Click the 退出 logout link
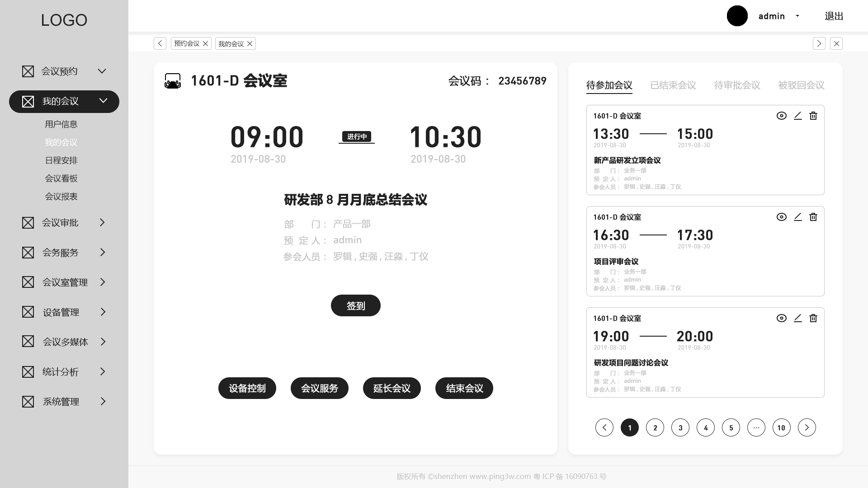This screenshot has height=488, width=868. tap(834, 16)
